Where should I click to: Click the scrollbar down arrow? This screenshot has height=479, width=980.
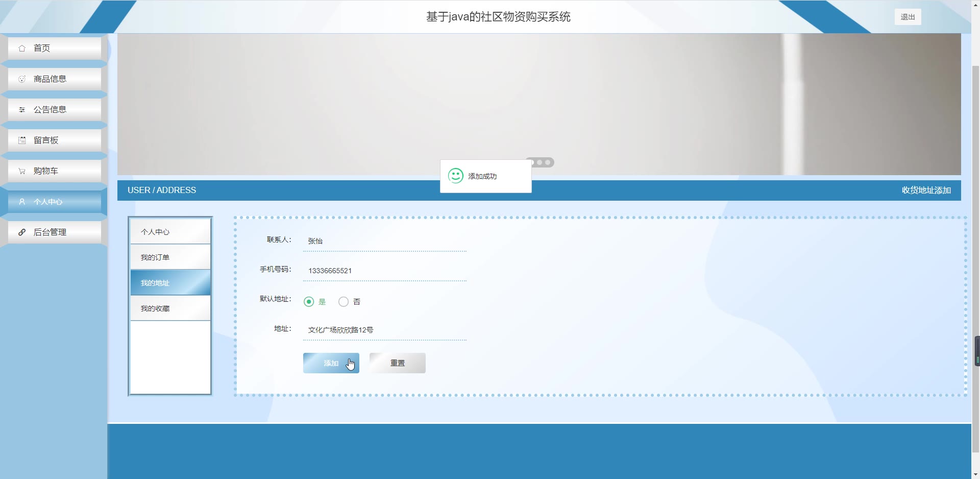click(975, 474)
